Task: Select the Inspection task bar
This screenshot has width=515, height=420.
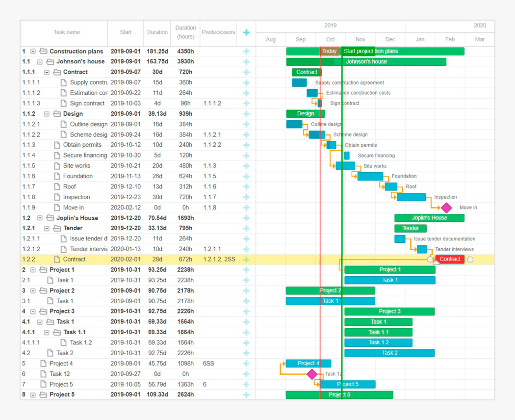Action: (x=411, y=197)
